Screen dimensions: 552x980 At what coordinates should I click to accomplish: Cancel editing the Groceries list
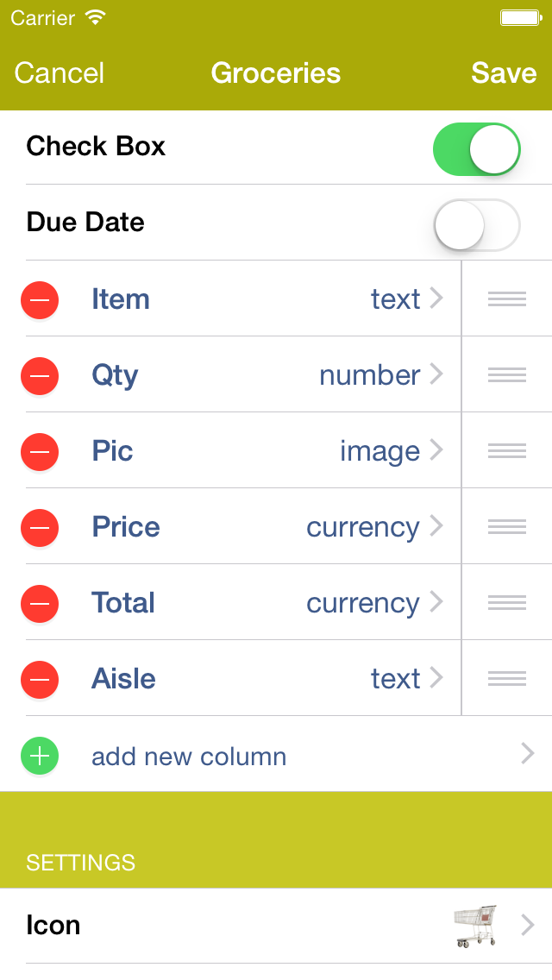[x=60, y=73]
